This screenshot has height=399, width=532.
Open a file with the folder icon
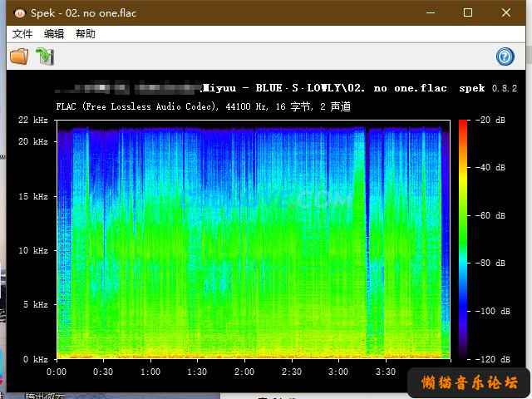pos(19,57)
